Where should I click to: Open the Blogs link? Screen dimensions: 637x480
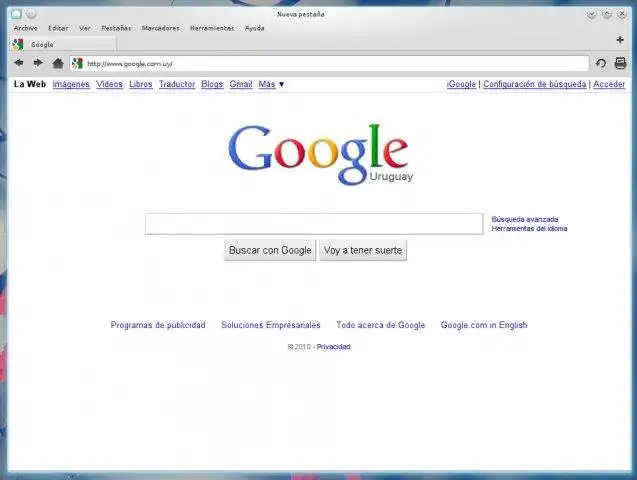click(212, 84)
